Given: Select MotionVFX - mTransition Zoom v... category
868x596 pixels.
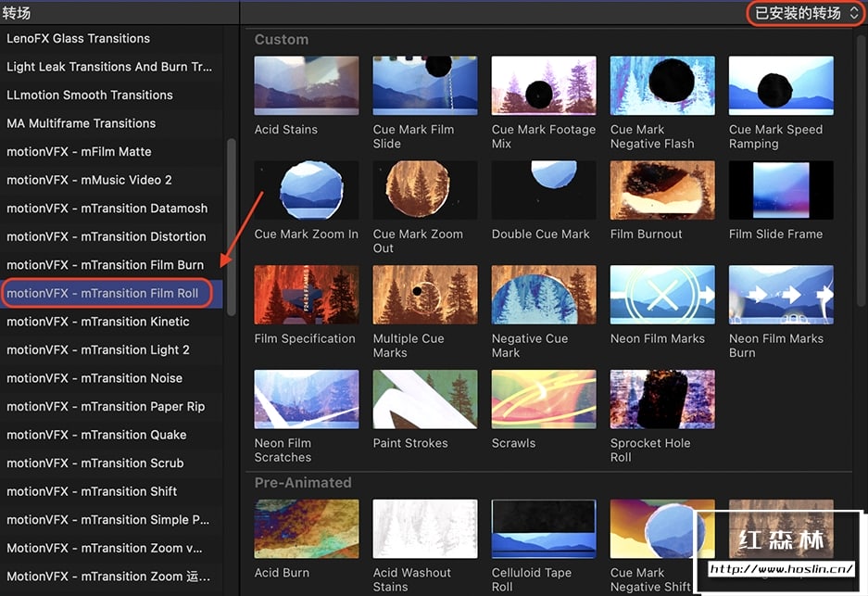Looking at the screenshot, I should [111, 547].
